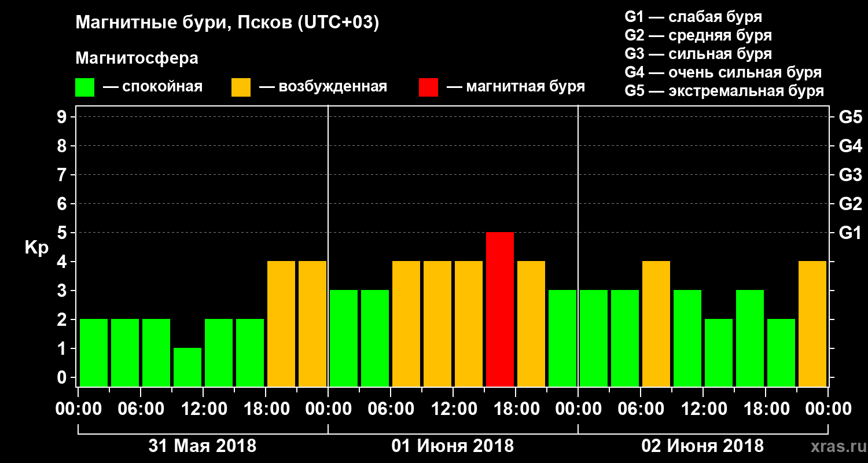Click the '31 Мая 2018' date label

click(x=203, y=446)
